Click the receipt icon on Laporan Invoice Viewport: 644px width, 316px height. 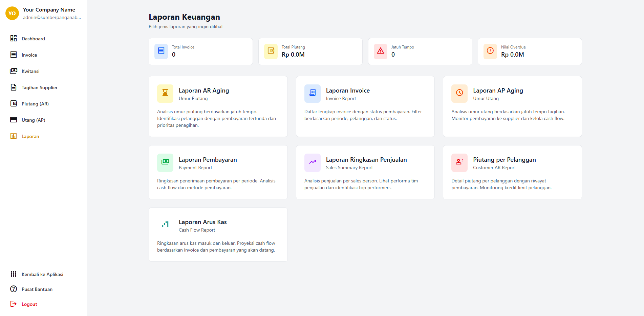[312, 93]
